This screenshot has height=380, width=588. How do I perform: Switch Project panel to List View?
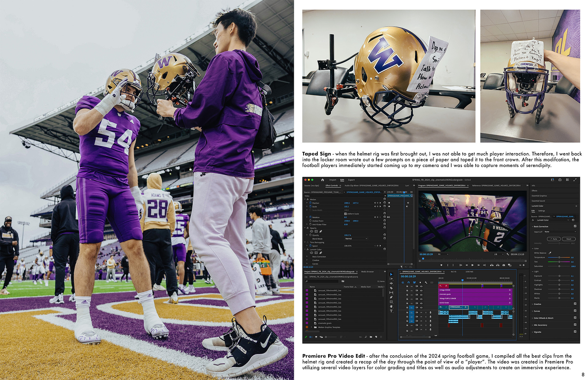point(311,337)
